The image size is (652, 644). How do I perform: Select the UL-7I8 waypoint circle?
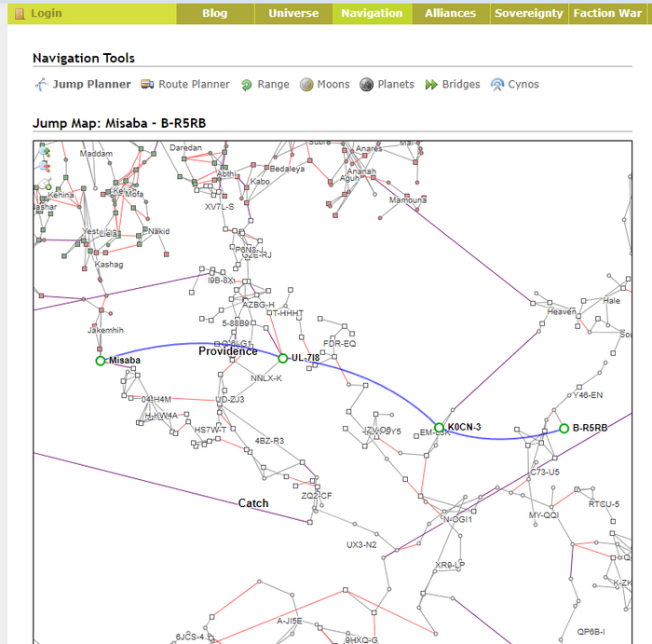(283, 358)
